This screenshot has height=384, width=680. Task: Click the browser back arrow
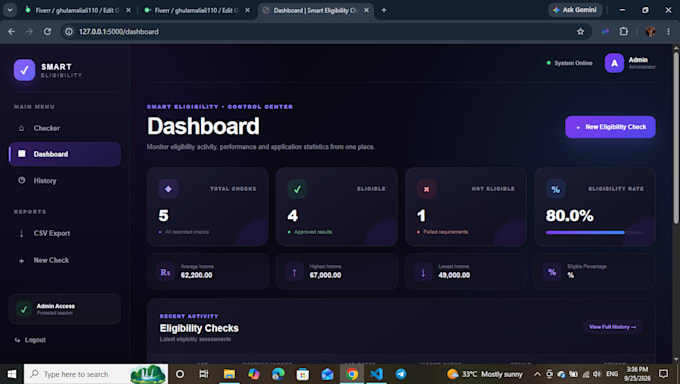click(x=12, y=32)
